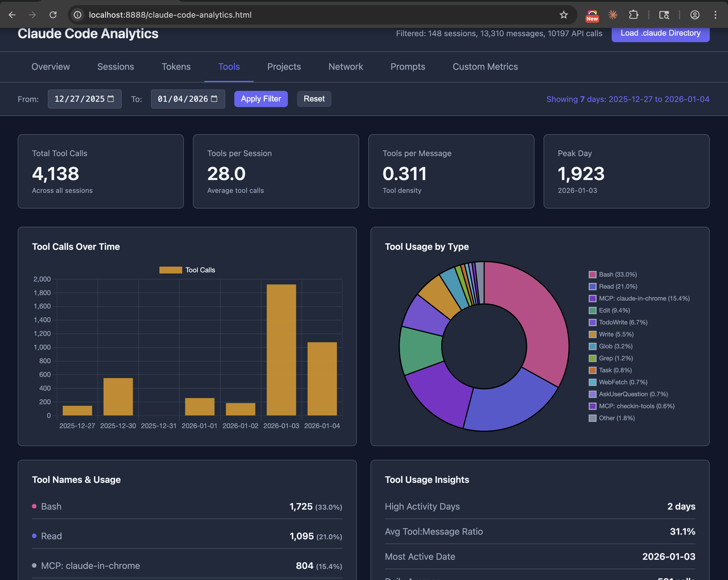The height and width of the screenshot is (580, 728).
Task: Click the bookmark star in address bar
Action: (563, 15)
